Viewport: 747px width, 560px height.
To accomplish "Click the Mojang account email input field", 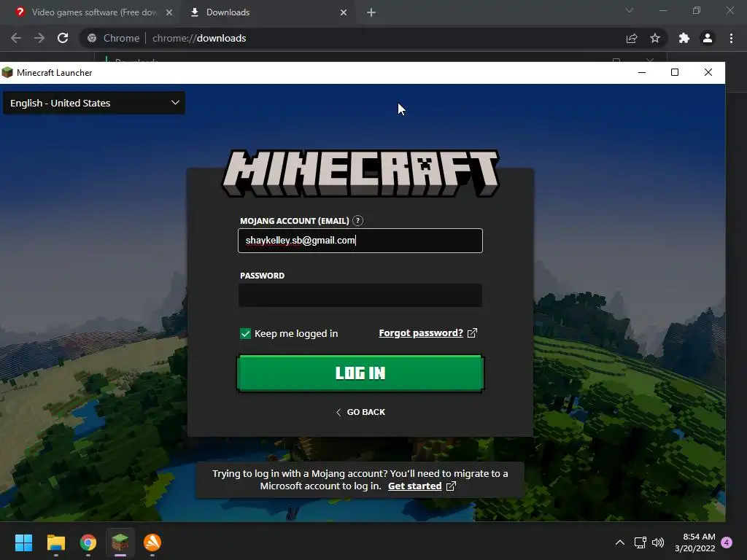I will [360, 241].
